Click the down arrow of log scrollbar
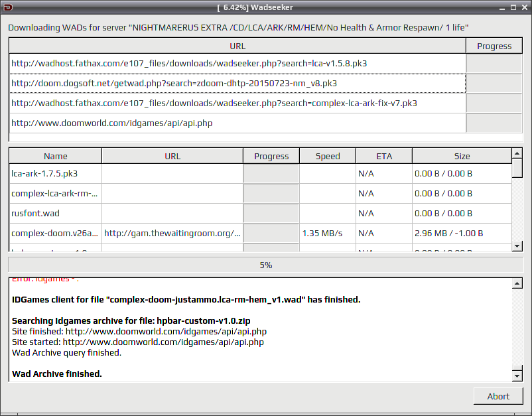 point(517,376)
